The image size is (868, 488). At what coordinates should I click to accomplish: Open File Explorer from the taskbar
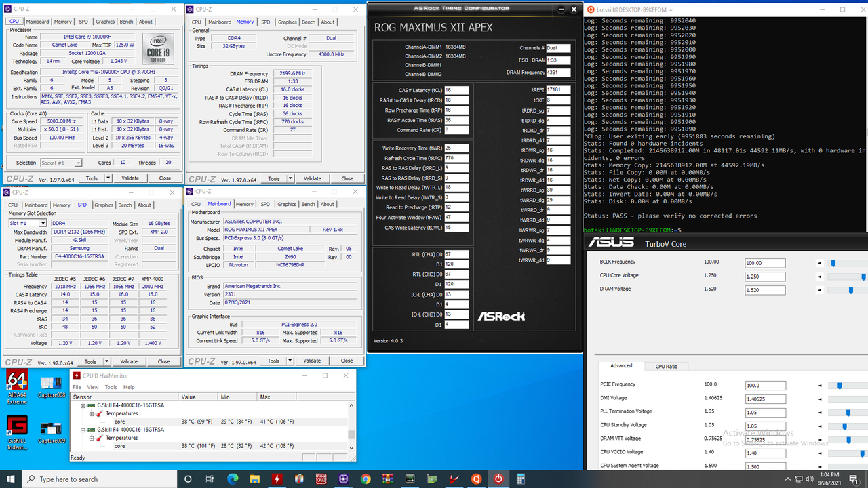[254, 479]
